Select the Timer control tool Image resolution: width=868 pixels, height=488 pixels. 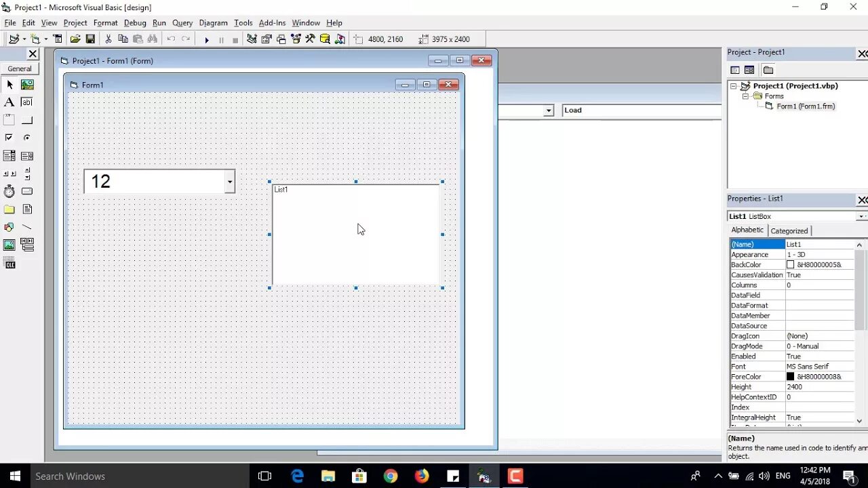[9, 191]
